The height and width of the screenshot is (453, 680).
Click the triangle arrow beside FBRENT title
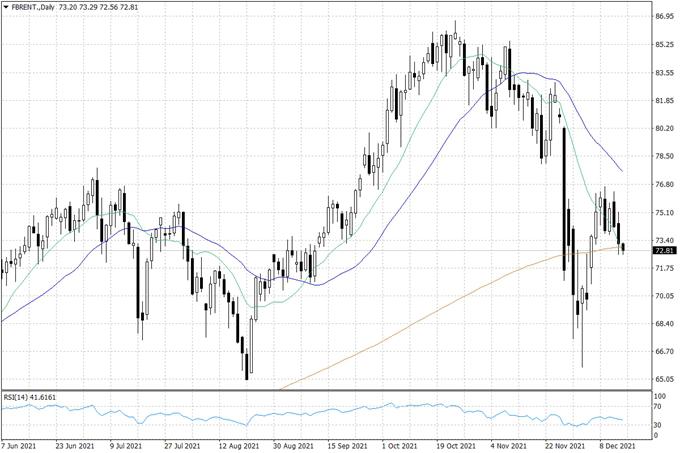6,7
